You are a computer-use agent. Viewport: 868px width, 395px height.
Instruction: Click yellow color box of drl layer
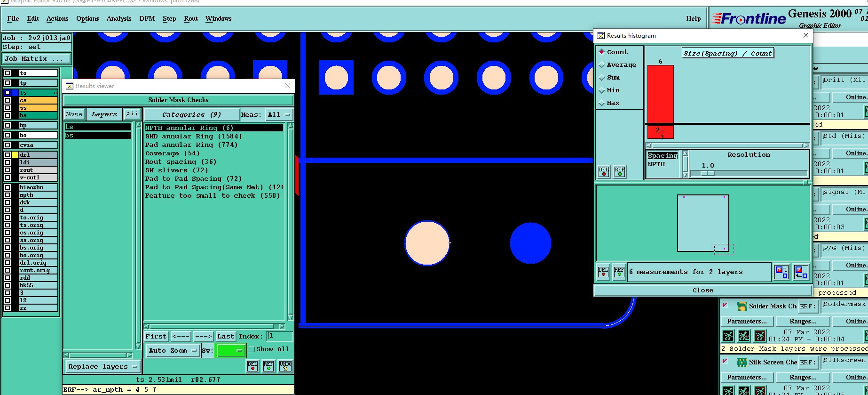pos(15,155)
